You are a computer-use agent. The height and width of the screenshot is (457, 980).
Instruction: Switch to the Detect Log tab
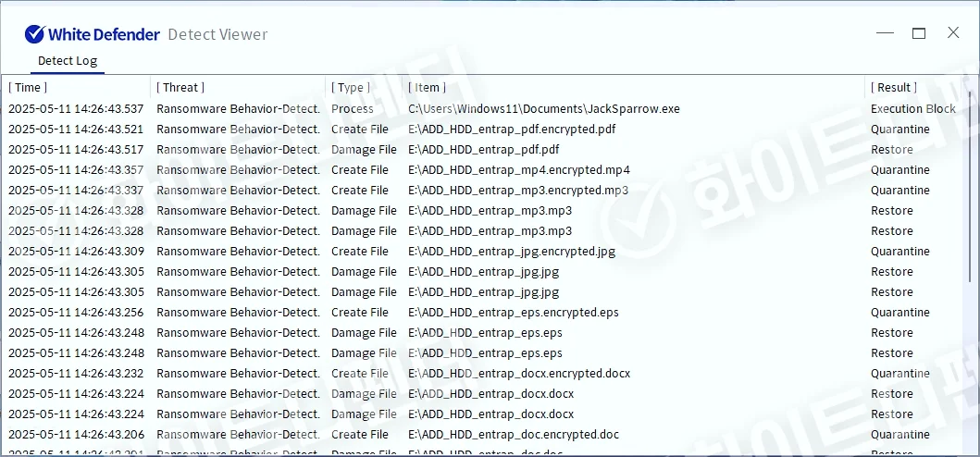point(67,61)
